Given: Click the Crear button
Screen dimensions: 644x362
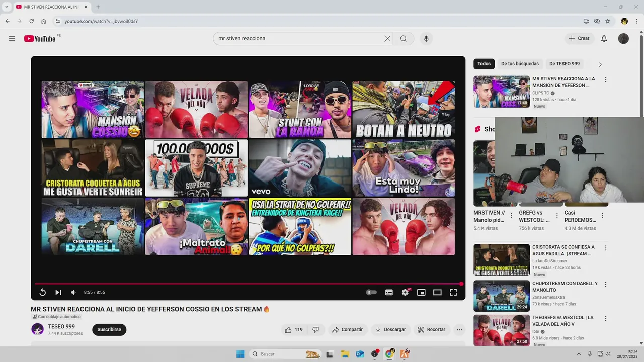Looking at the screenshot, I should pos(579,39).
